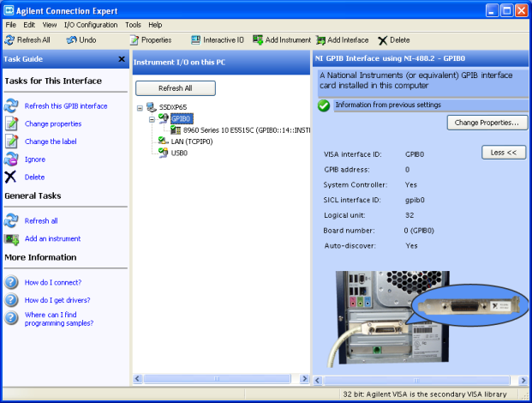Select the 8960 Series 10 E5515C instrument row

pyautogui.click(x=247, y=130)
